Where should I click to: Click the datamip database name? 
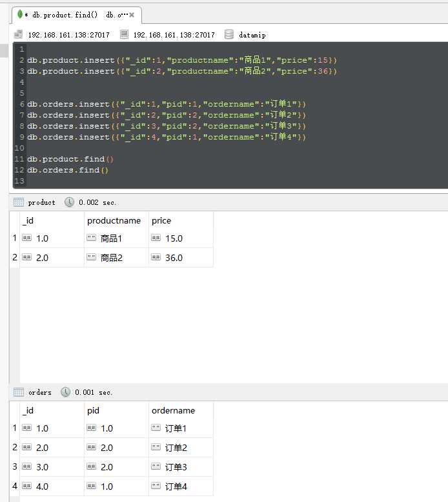(x=252, y=35)
